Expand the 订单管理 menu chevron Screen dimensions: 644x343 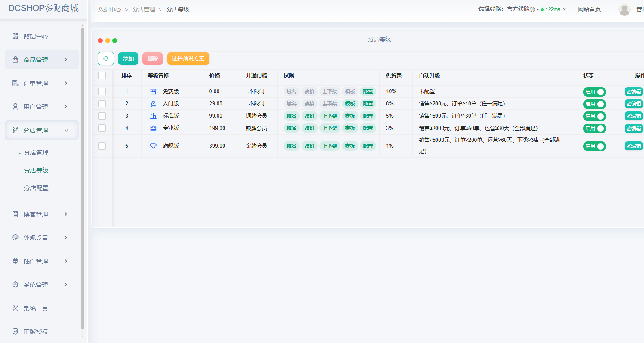(x=66, y=83)
